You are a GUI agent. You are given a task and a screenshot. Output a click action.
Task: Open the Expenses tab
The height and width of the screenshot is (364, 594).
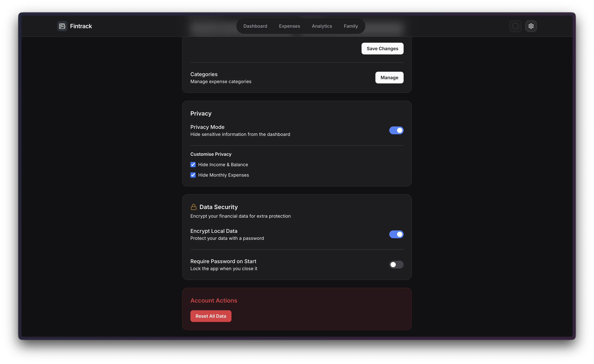click(x=289, y=26)
